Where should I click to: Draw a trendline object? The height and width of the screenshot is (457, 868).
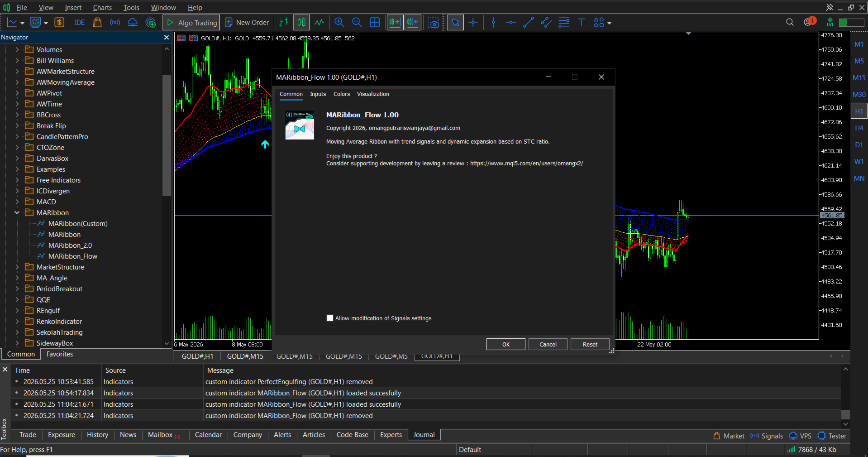point(529,23)
